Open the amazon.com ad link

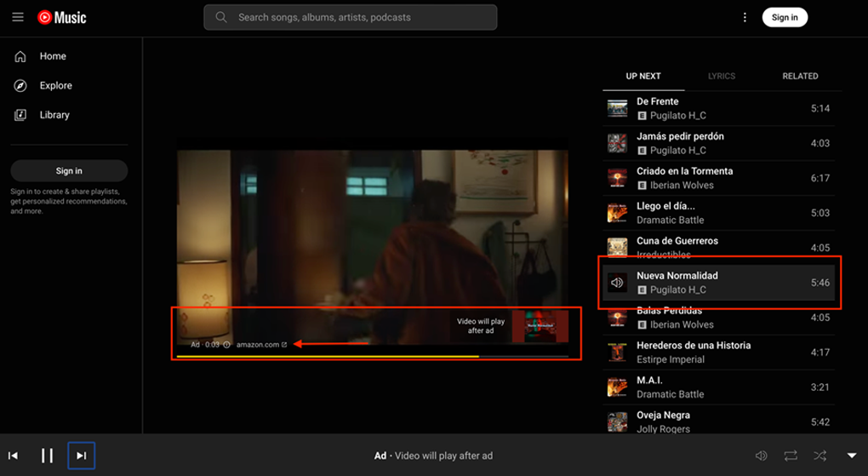pos(260,344)
